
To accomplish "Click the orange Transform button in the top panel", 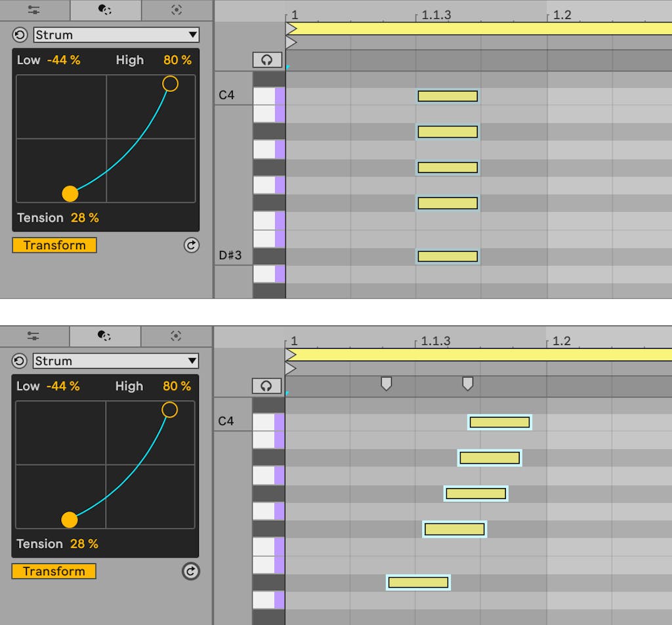I will click(x=54, y=245).
